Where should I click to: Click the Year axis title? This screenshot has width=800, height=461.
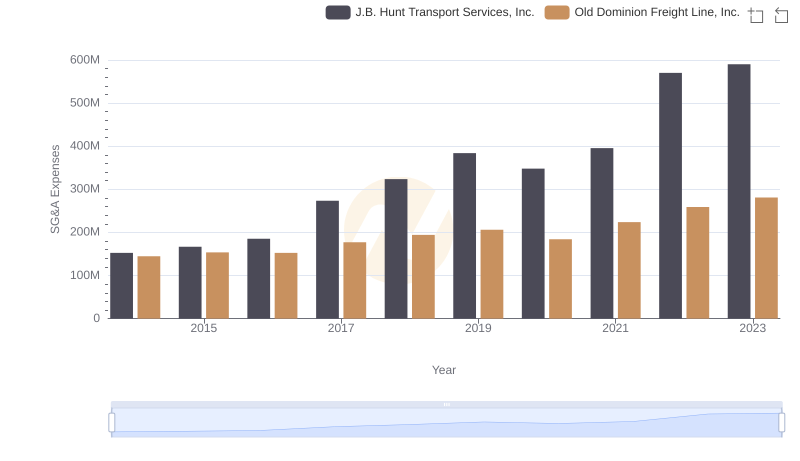pos(444,370)
